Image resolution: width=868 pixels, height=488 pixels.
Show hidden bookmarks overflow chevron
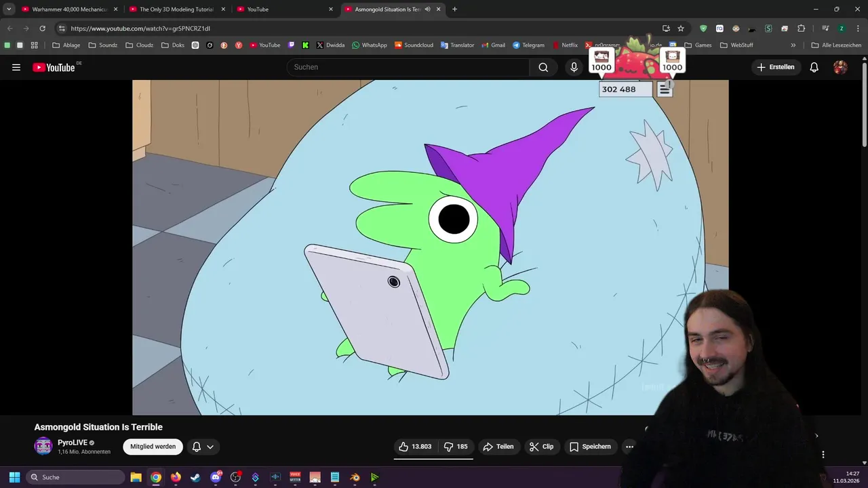point(793,45)
